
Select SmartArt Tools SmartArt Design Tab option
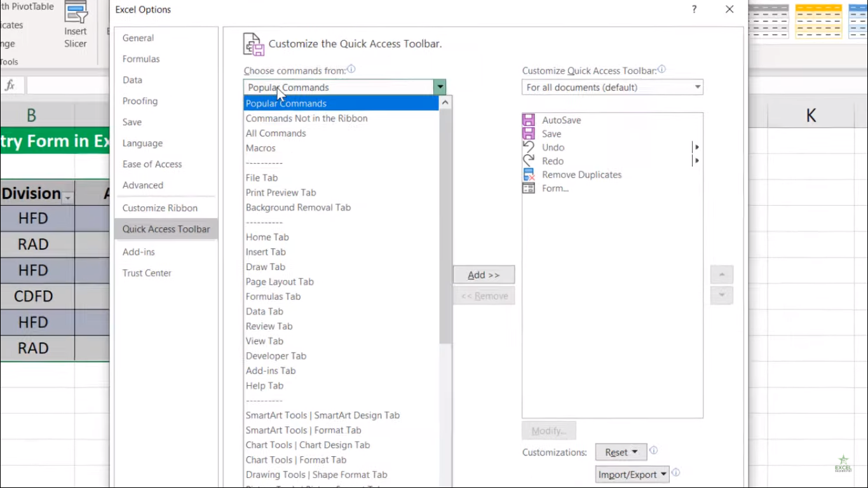pos(341,415)
